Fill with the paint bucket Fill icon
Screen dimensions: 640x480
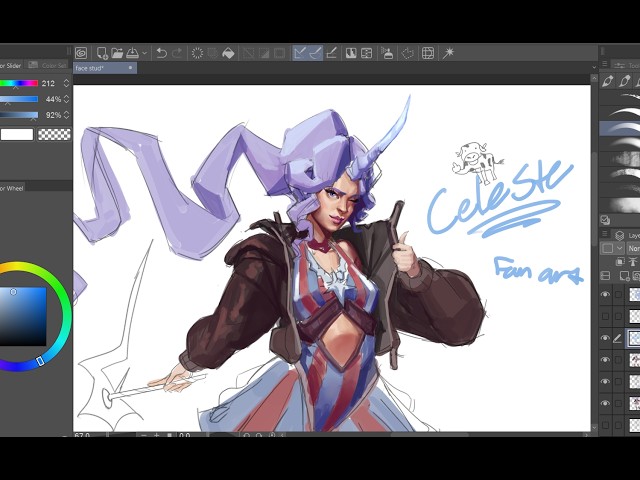click(x=228, y=53)
